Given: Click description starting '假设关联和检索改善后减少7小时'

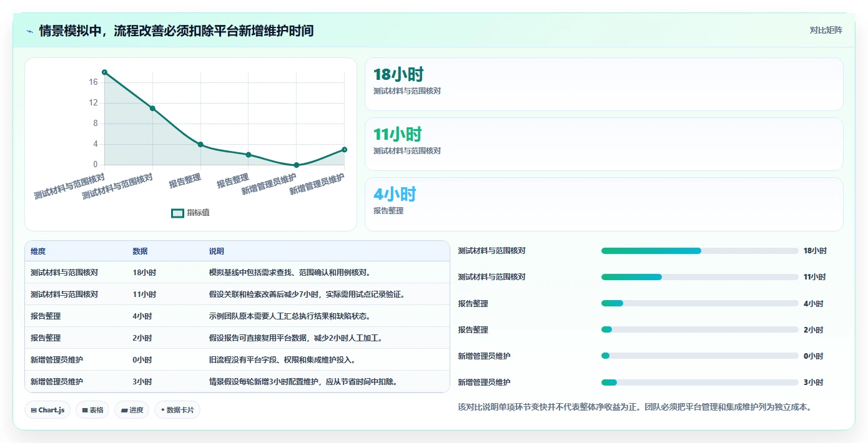Looking at the screenshot, I should click(308, 295).
